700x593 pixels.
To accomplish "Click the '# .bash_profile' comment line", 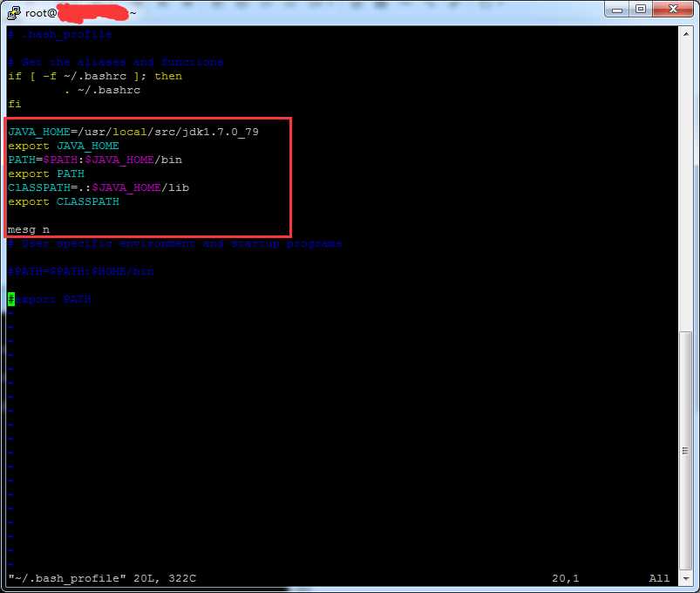I will pos(60,34).
